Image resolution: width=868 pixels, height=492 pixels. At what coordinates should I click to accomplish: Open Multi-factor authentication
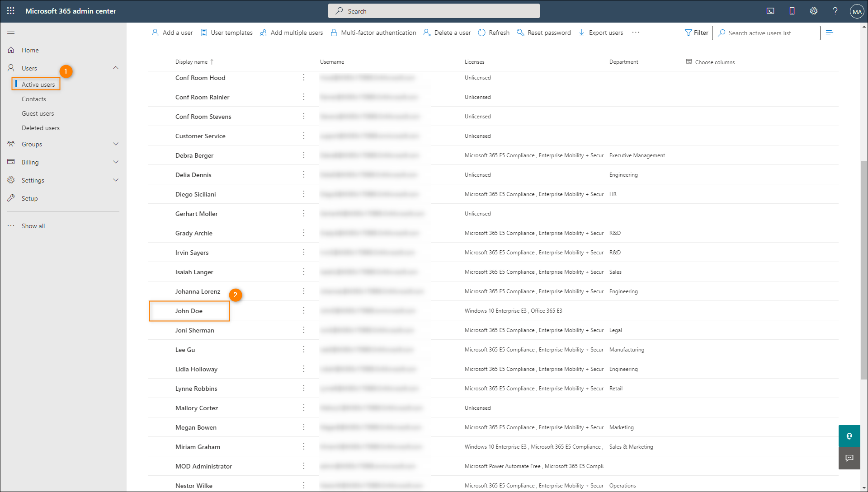click(373, 33)
